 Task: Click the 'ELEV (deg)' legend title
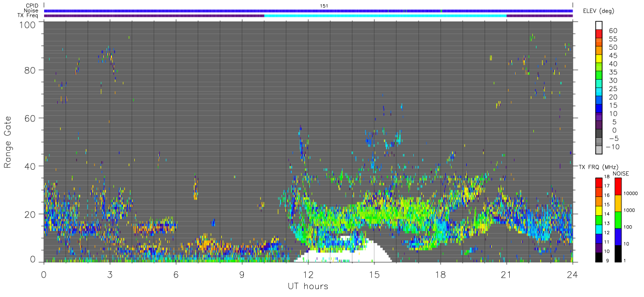(x=599, y=11)
